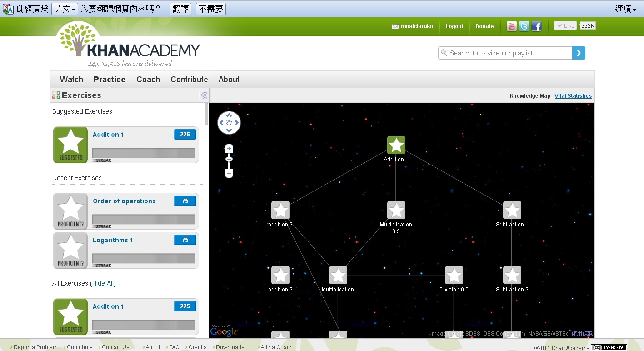Open the Contribute menu tab

point(189,80)
